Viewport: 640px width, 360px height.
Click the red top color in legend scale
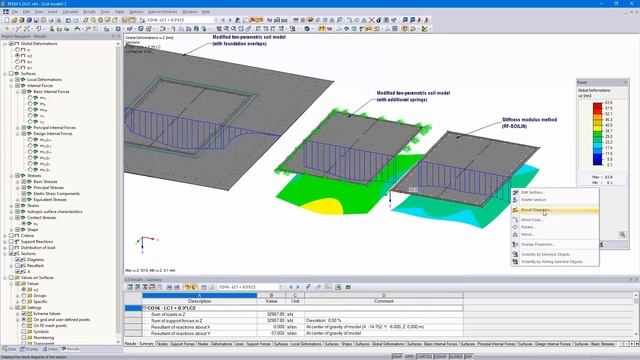click(x=597, y=105)
